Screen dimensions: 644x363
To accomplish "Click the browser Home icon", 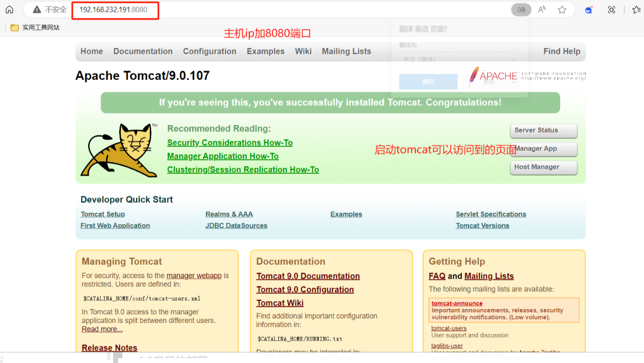I will pyautogui.click(x=9, y=10).
